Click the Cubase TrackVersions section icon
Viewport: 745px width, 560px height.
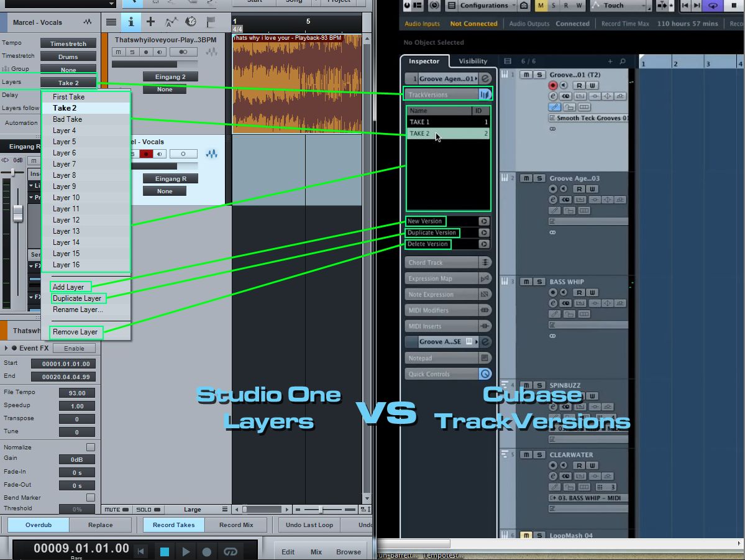click(484, 94)
